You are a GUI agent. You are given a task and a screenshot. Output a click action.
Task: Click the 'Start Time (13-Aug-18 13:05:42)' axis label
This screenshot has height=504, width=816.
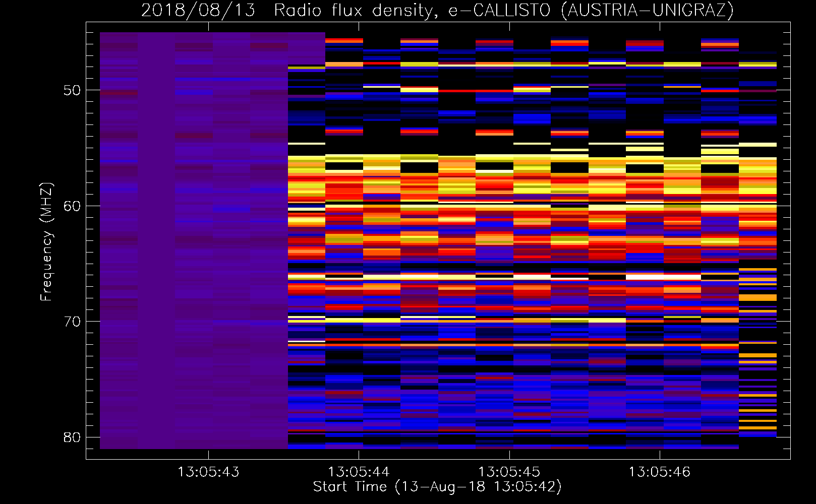[437, 487]
